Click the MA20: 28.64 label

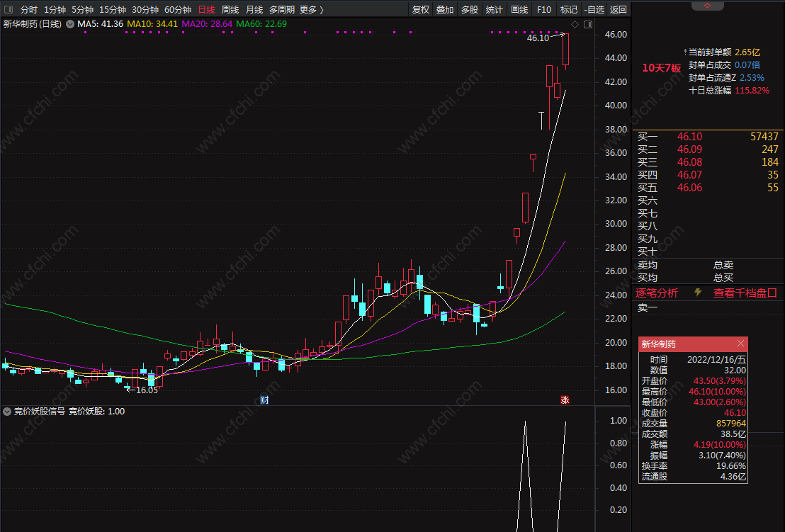tap(207, 24)
